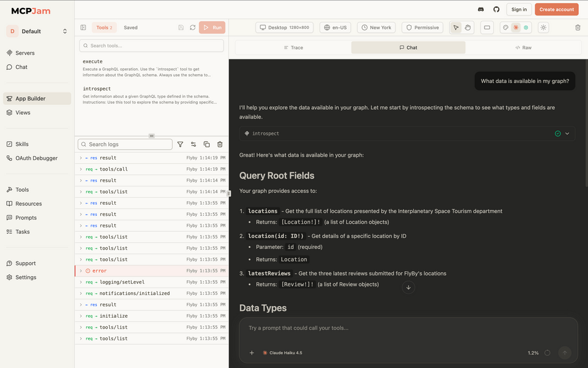Toggle the cursor pointer mode
Screen dimensions: 588x368
(x=456, y=27)
